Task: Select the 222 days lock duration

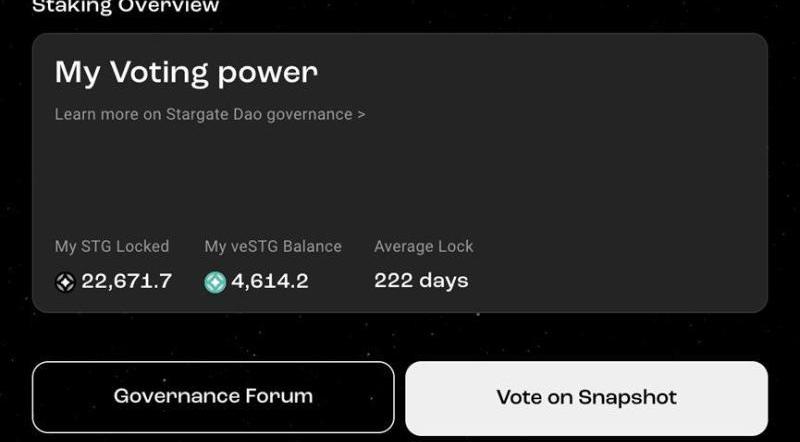Action: [x=421, y=281]
